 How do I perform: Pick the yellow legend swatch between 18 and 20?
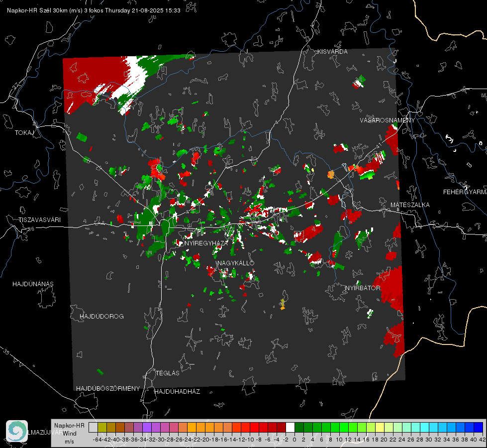380,427
